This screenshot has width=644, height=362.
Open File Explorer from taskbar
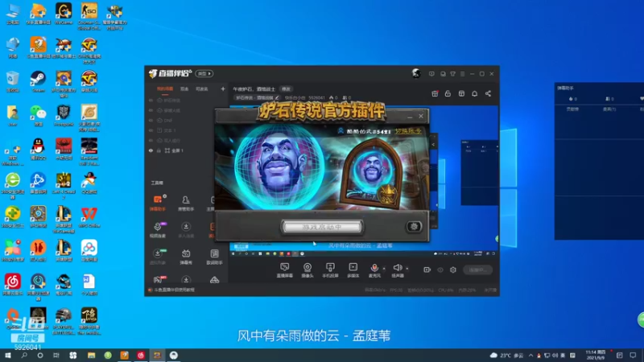[x=91, y=355]
